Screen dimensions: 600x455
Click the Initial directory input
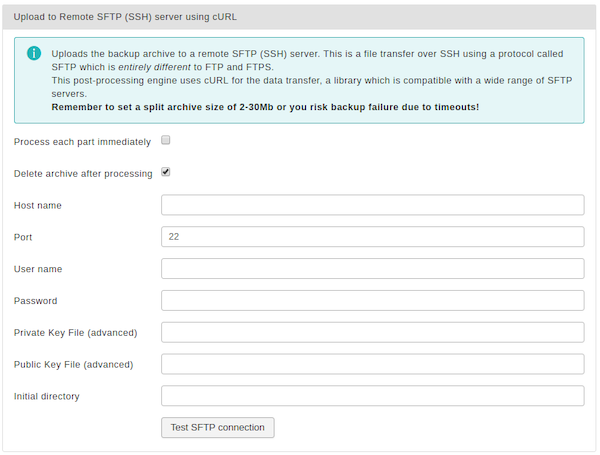(372, 395)
